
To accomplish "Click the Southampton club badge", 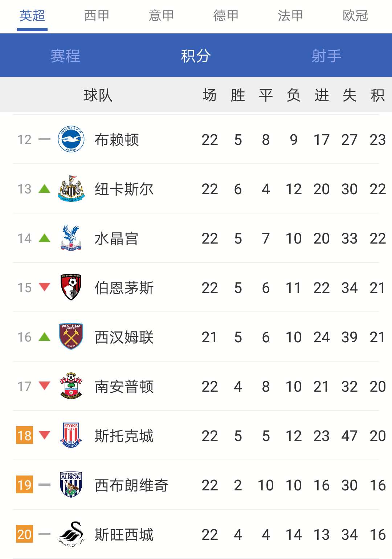I will pyautogui.click(x=70, y=386).
